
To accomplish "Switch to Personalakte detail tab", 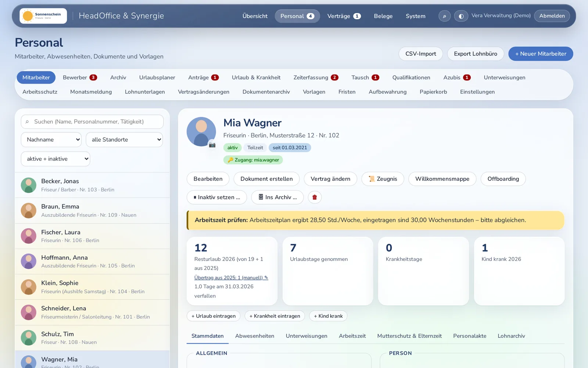I will tap(470, 336).
